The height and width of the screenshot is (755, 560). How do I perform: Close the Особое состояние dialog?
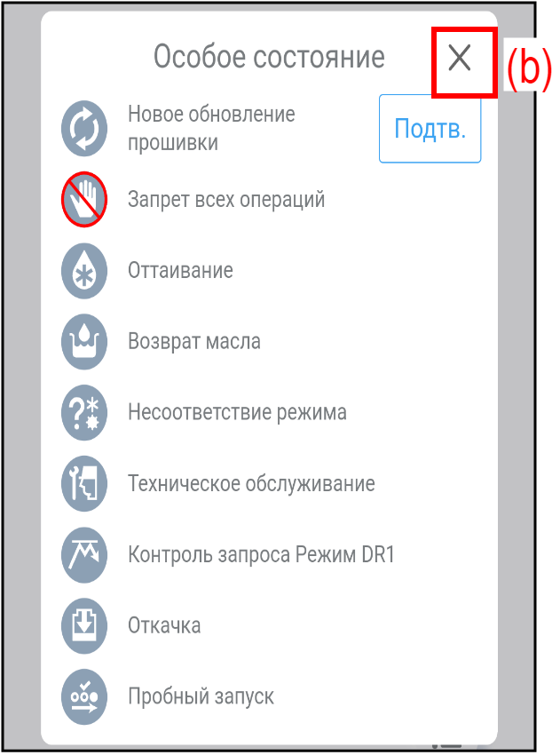coord(460,59)
